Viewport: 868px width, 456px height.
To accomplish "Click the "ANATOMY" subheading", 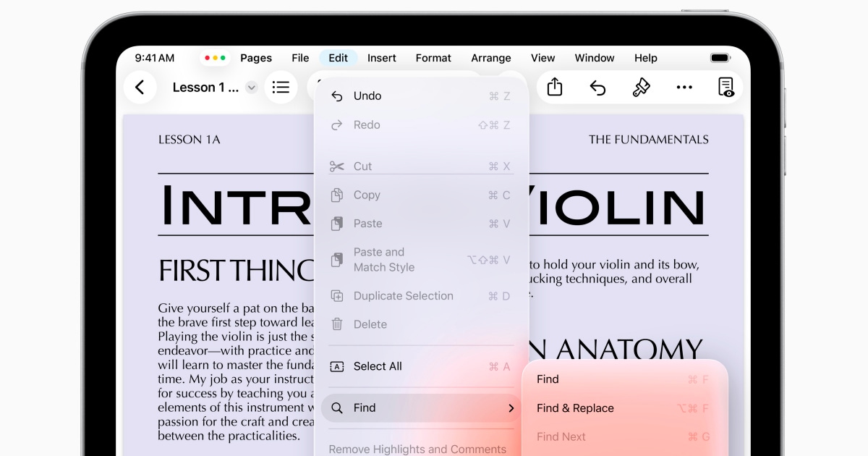I will click(629, 350).
